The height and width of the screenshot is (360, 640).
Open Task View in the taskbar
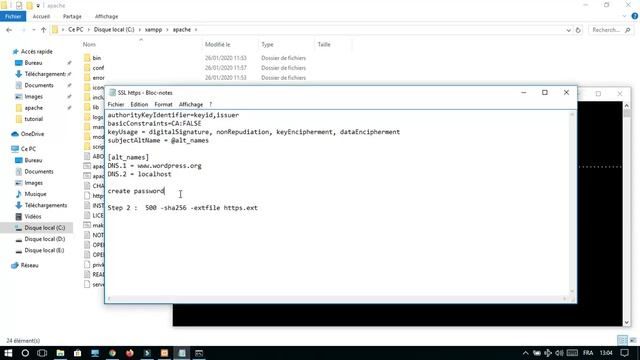(42, 353)
